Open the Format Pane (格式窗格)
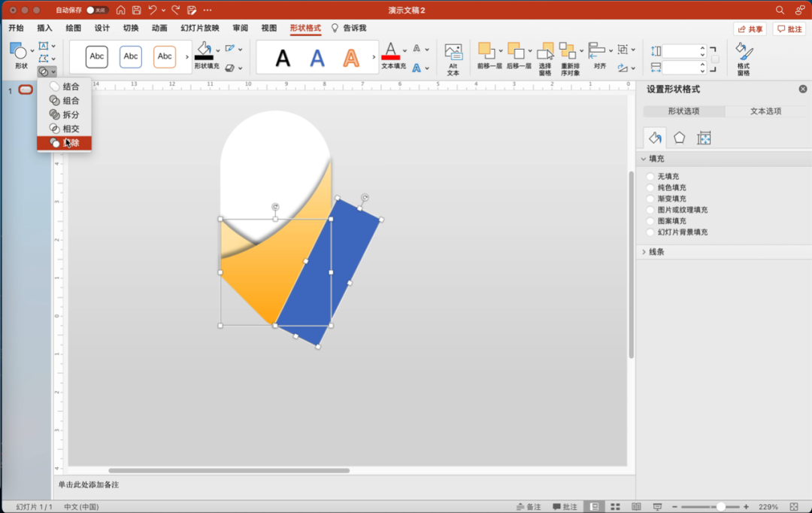The width and height of the screenshot is (812, 513). click(x=744, y=59)
